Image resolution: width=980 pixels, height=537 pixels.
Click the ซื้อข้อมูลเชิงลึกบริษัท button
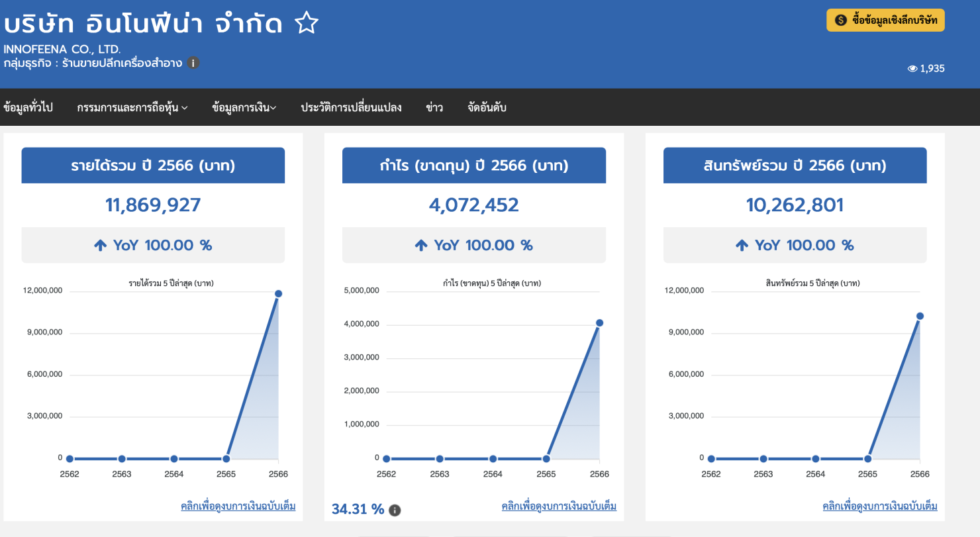coord(885,21)
